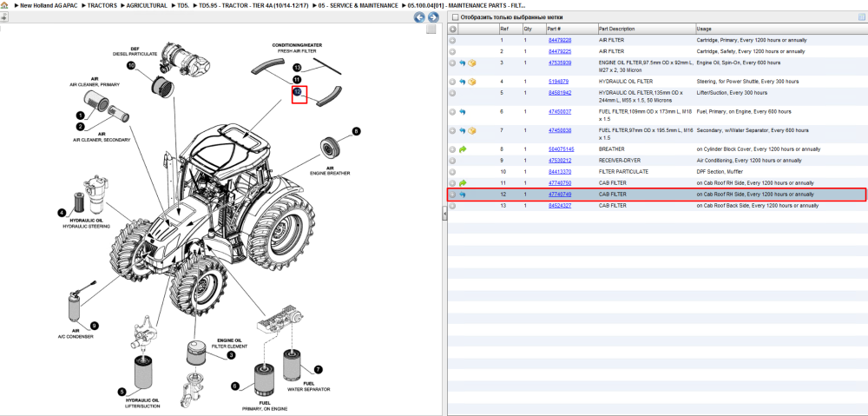Click blue arrow icon for part 5194879
The width and height of the screenshot is (868, 416).
(463, 82)
